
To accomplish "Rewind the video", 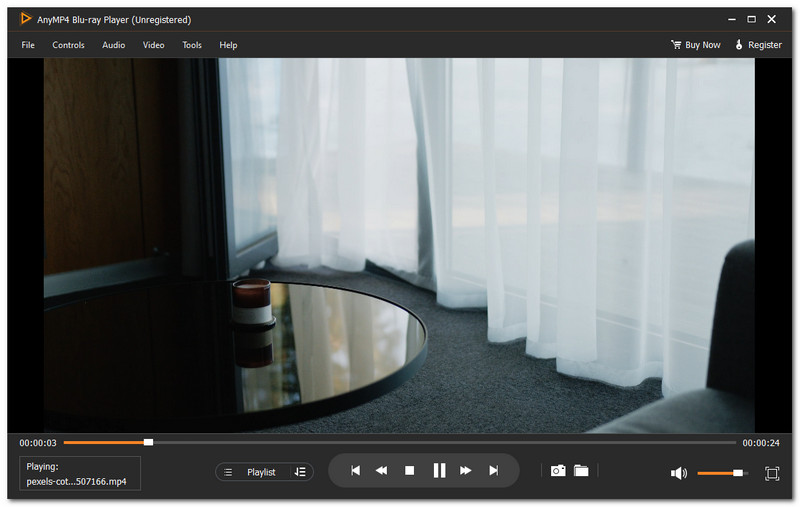I will click(x=381, y=470).
